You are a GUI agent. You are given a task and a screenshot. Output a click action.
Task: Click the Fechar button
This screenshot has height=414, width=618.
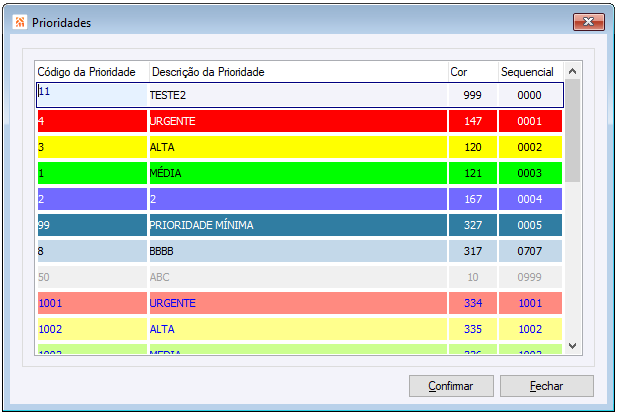546,386
